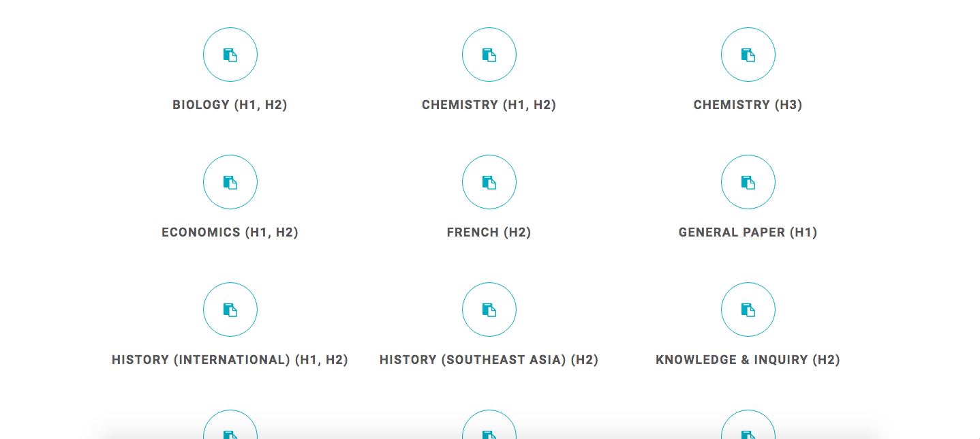Click the Knowledge & Inquiry document icon

(748, 310)
